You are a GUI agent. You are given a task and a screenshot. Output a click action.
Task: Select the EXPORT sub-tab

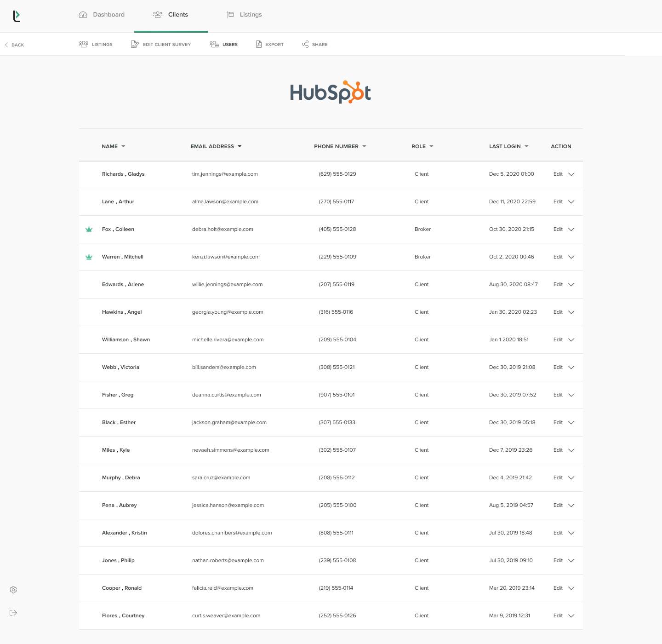pos(269,44)
